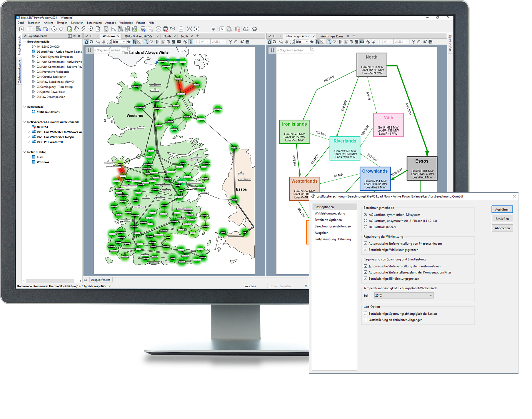This screenshot has height=419, width=532.
Task: Click the lightning bolt short-circuit calculation icon
Action: tap(84, 29)
